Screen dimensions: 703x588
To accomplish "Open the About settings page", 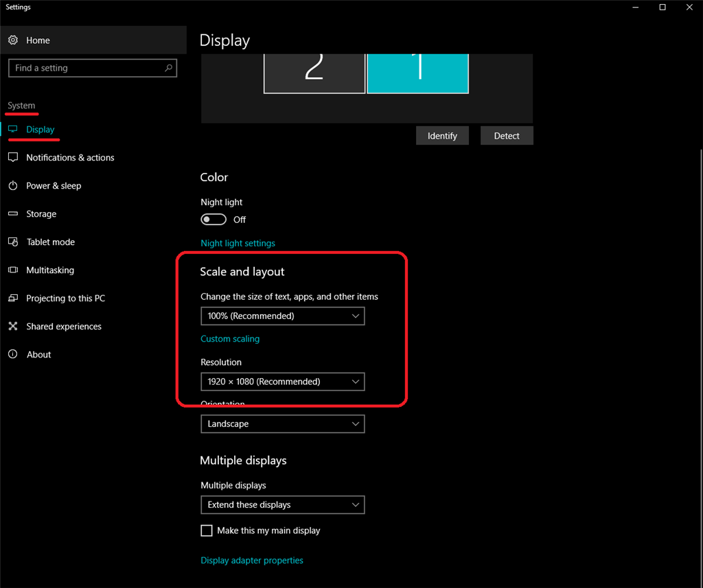I will tap(38, 355).
